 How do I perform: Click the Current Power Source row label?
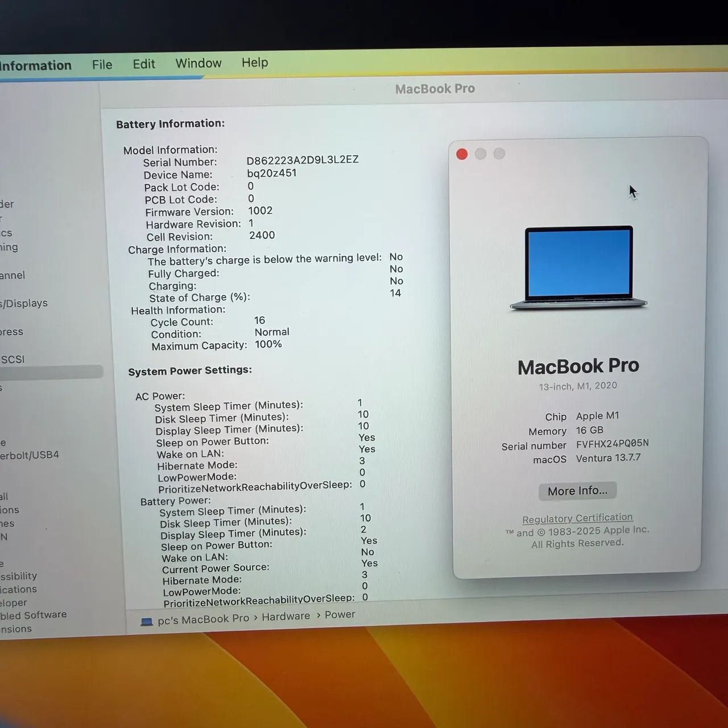(x=216, y=568)
